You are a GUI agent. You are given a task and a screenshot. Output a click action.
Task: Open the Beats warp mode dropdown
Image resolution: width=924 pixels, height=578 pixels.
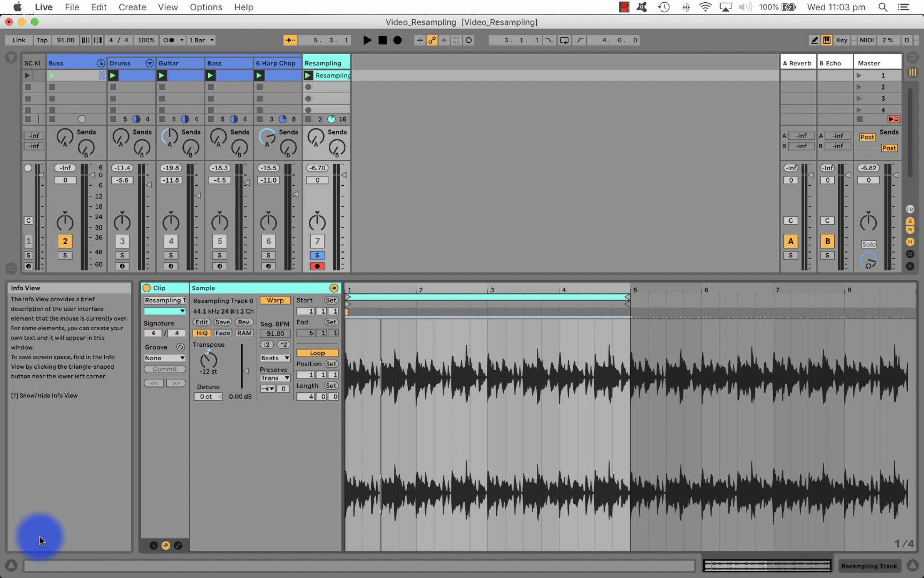275,358
